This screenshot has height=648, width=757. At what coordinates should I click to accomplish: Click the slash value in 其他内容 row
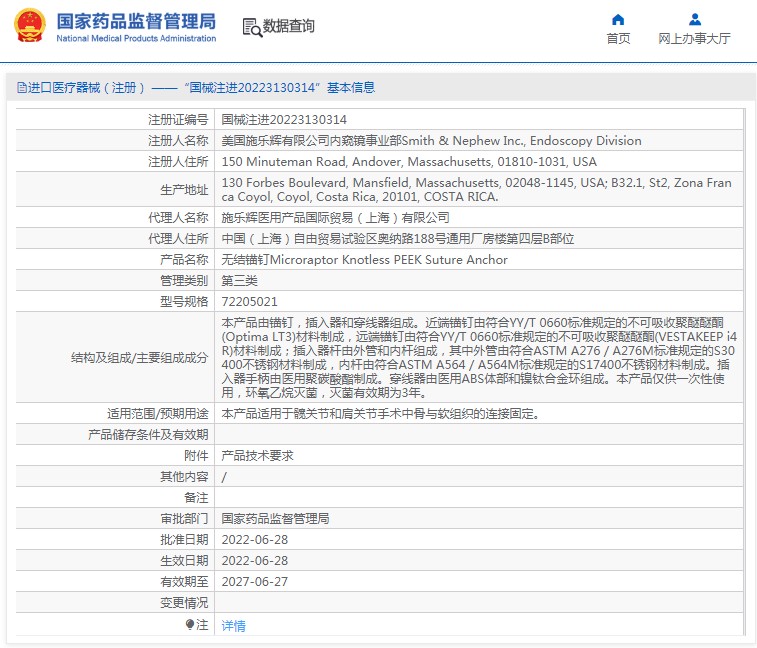click(224, 477)
